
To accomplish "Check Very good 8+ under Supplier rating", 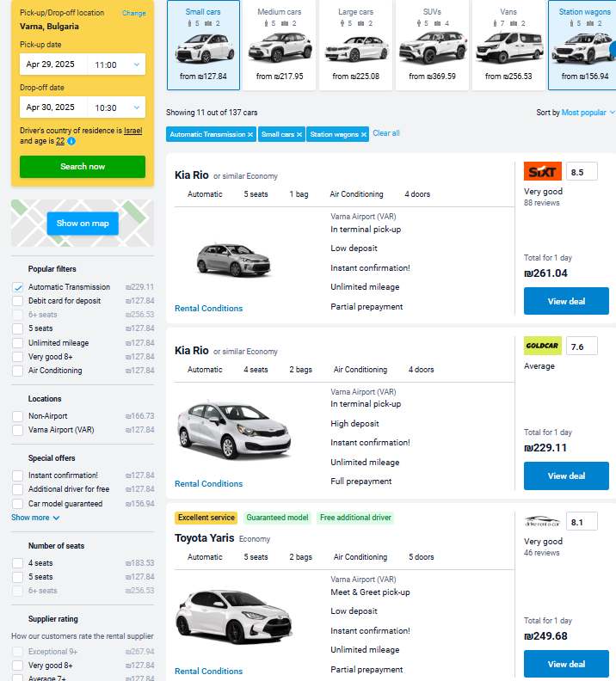I will (18, 666).
